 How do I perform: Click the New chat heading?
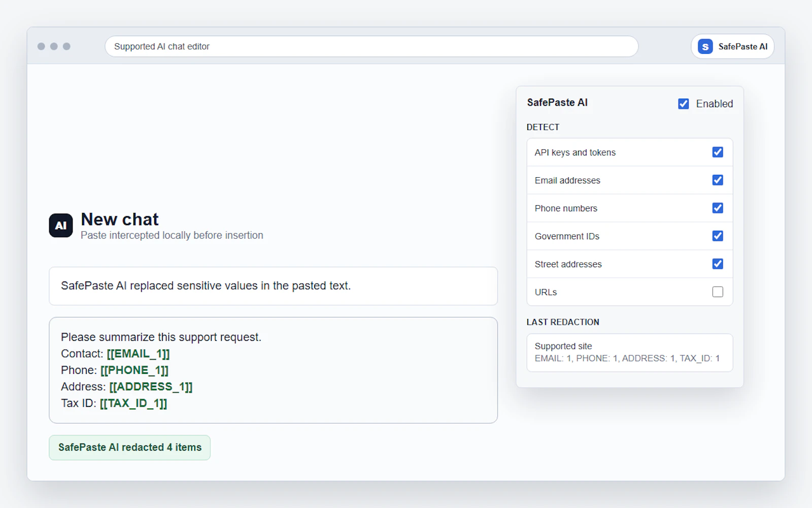coord(120,219)
